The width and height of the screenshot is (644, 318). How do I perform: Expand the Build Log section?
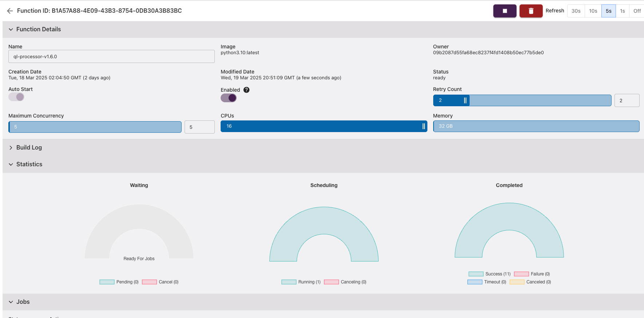11,148
